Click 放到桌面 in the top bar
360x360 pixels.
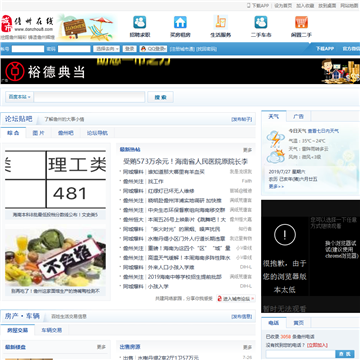point(327,6)
